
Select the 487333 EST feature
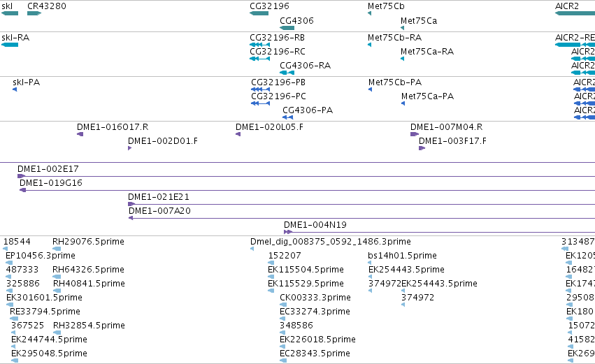pyautogui.click(x=9, y=277)
